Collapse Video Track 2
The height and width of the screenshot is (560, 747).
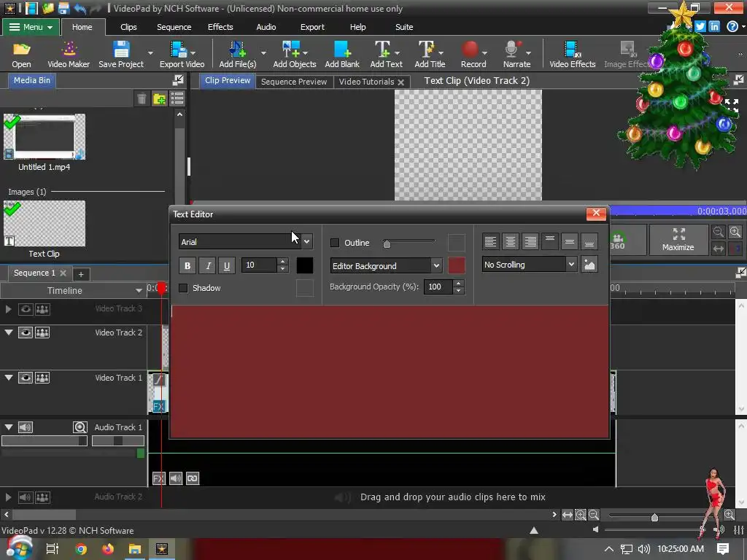[9, 332]
